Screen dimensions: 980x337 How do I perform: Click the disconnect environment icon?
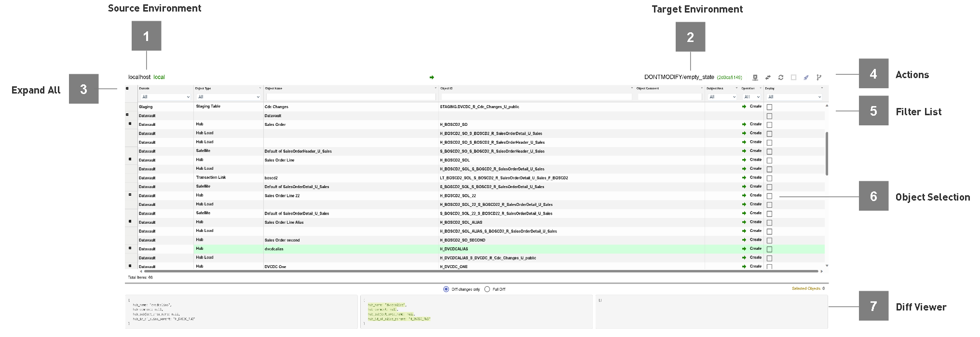(755, 78)
